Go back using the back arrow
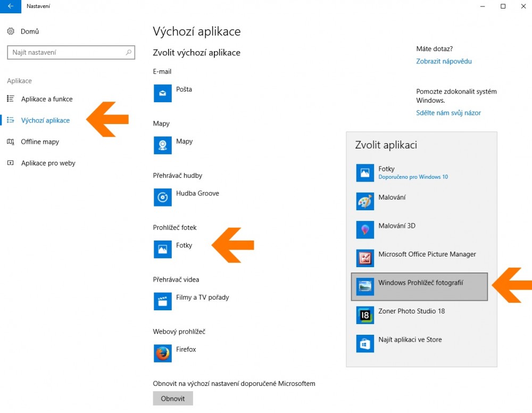This screenshot has width=532, height=413. (x=10, y=6)
